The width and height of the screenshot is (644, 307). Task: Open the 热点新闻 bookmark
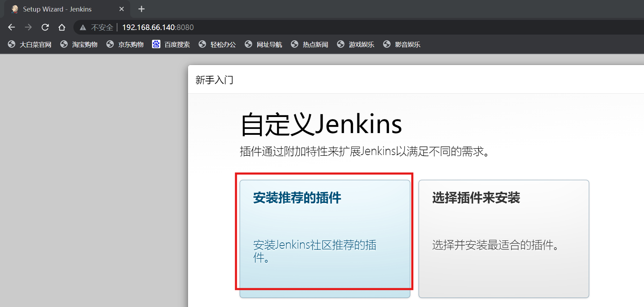coord(310,44)
